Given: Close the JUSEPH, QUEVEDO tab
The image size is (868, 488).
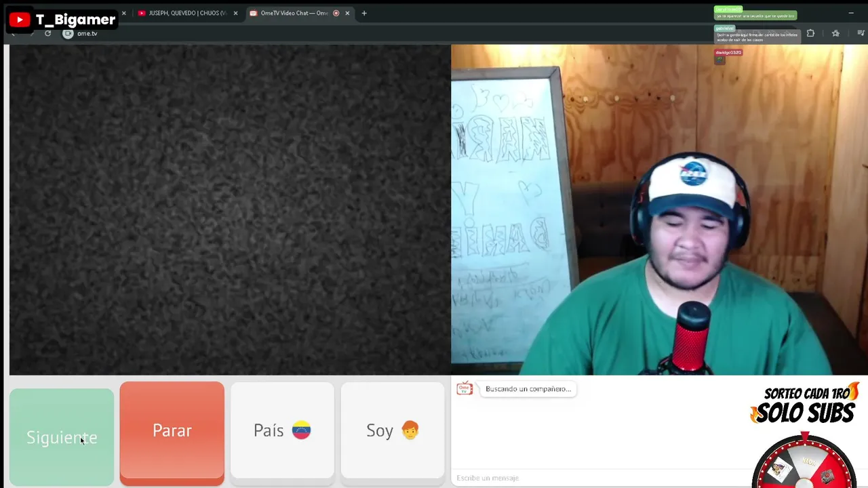Looking at the screenshot, I should pyautogui.click(x=235, y=13).
